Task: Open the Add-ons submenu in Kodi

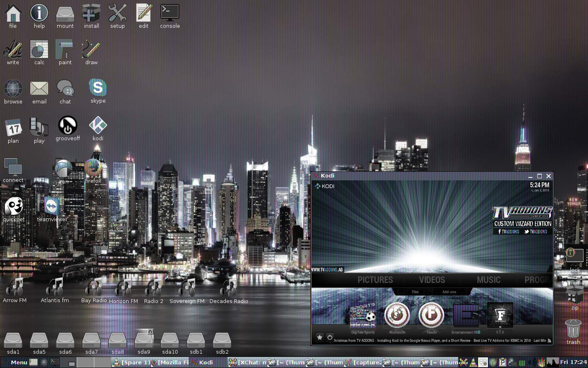Action: coord(449,292)
